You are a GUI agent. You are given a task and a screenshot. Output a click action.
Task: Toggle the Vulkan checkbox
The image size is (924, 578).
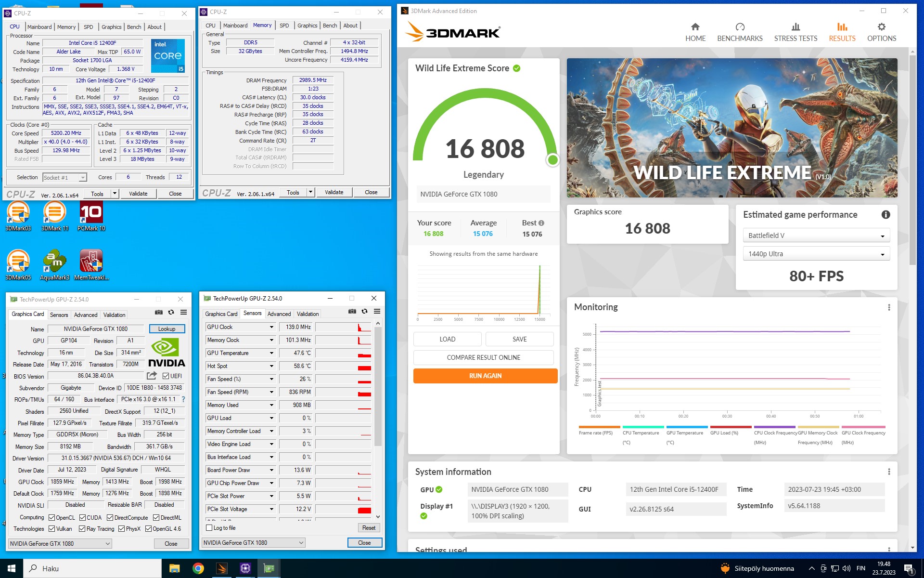point(51,529)
